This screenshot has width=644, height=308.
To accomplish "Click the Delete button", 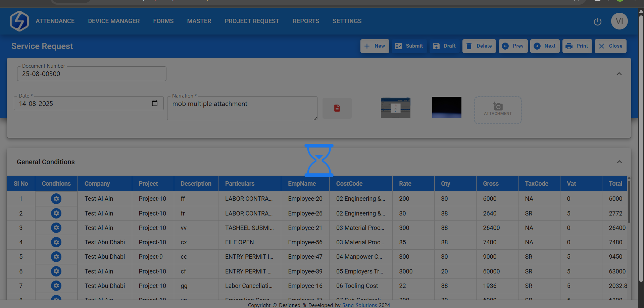I will 479,46.
